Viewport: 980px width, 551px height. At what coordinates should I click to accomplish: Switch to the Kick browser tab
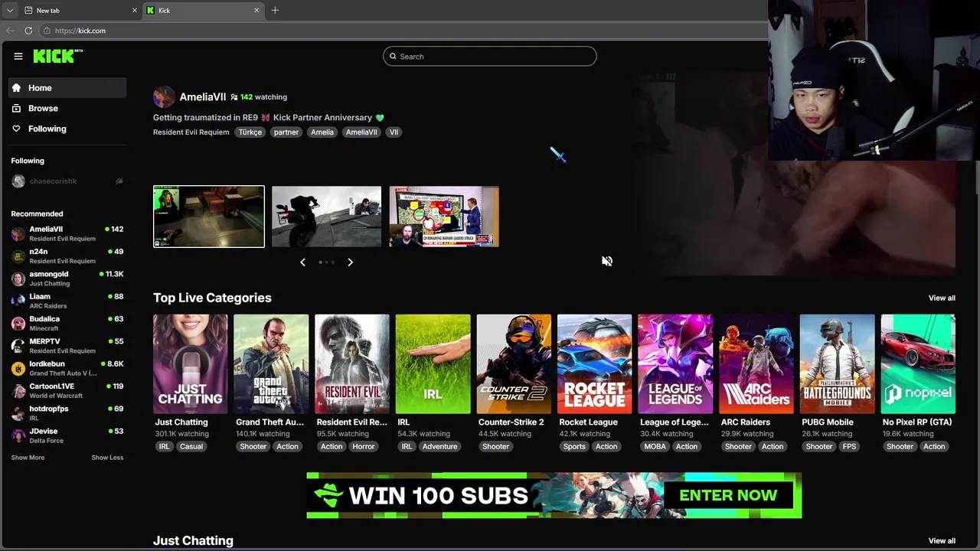(x=204, y=10)
